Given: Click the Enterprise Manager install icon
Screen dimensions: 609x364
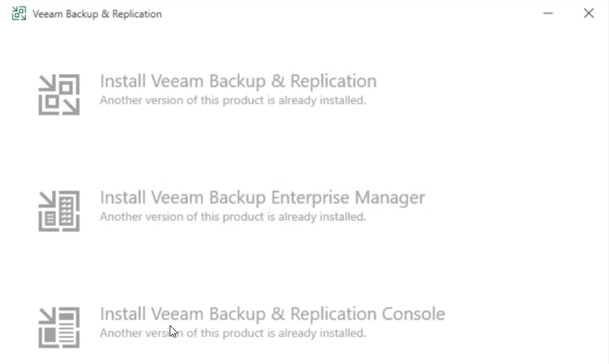Looking at the screenshot, I should click(59, 211).
